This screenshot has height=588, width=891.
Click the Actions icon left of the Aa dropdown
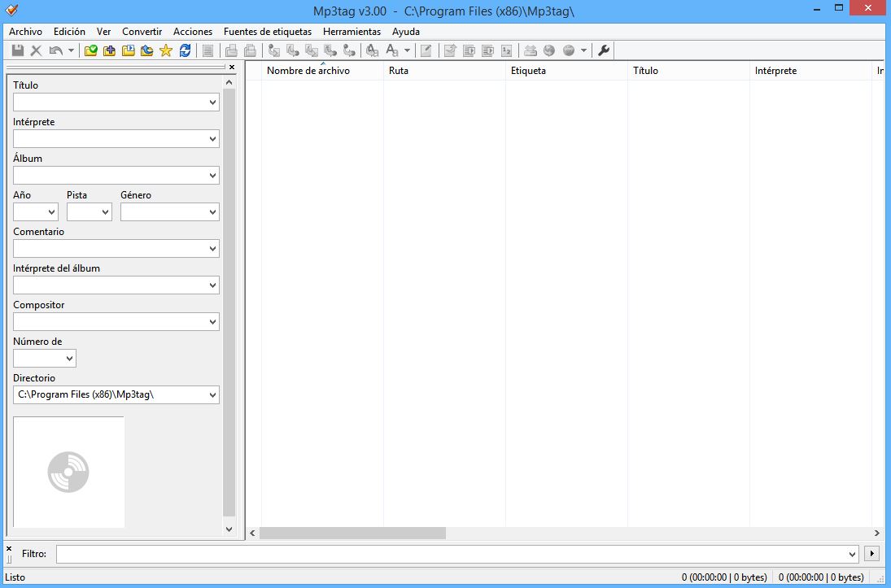[372, 50]
